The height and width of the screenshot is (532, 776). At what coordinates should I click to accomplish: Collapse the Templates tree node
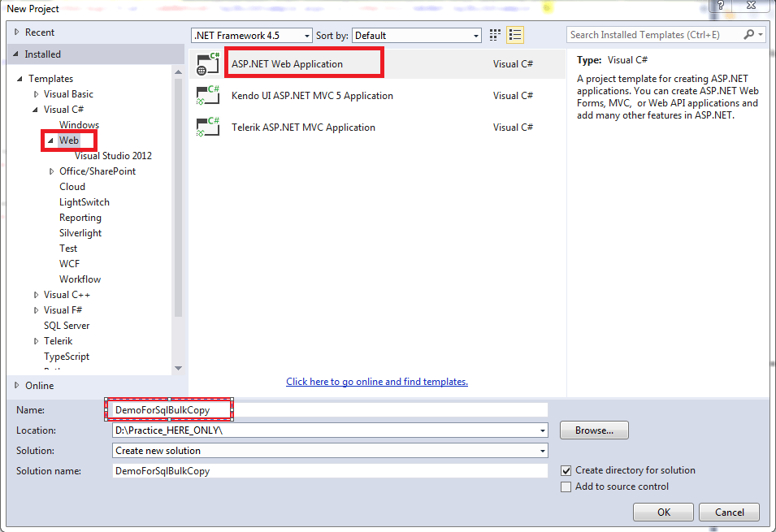click(20, 79)
